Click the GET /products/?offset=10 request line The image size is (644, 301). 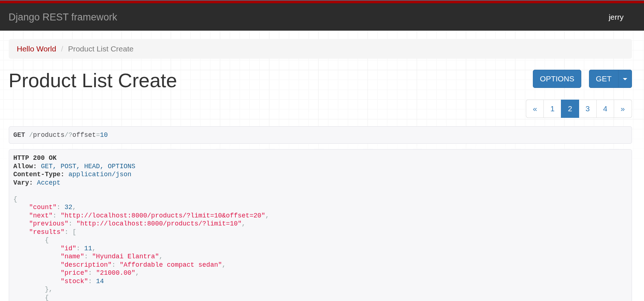click(61, 135)
